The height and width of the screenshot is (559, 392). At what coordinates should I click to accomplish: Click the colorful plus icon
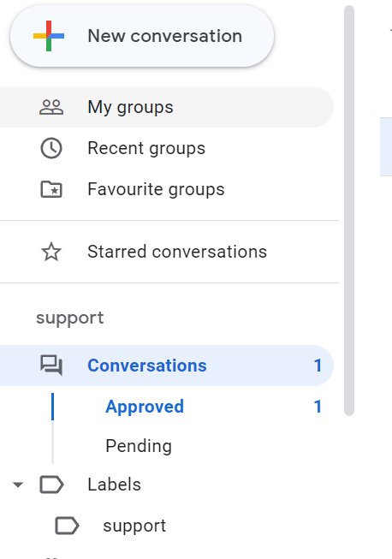49,36
